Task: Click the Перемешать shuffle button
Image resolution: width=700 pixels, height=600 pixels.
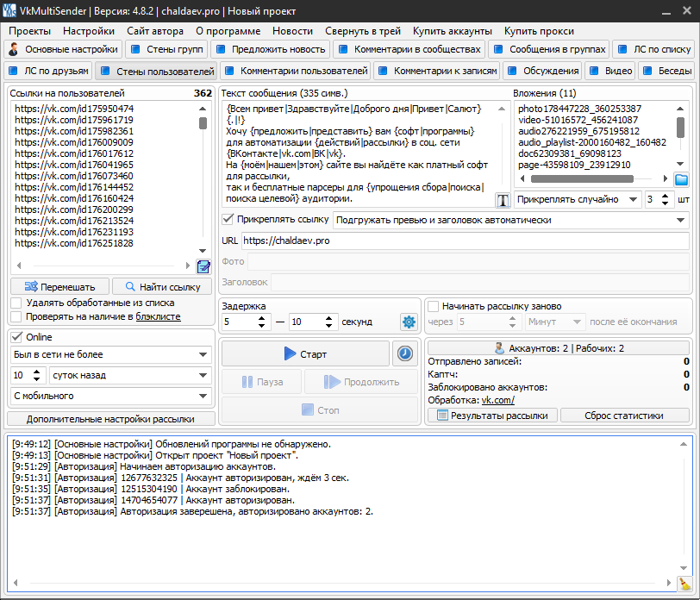Action: pos(60,286)
